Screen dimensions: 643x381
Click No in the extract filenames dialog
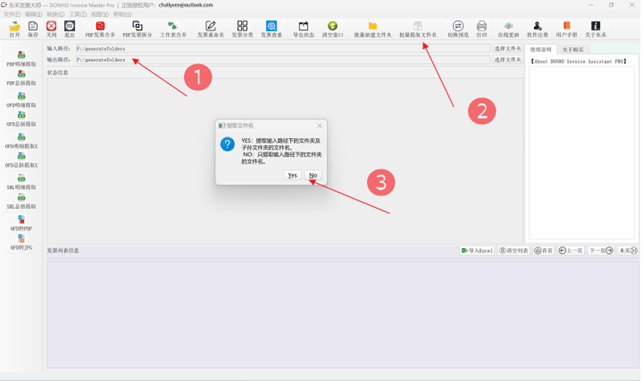click(x=313, y=175)
